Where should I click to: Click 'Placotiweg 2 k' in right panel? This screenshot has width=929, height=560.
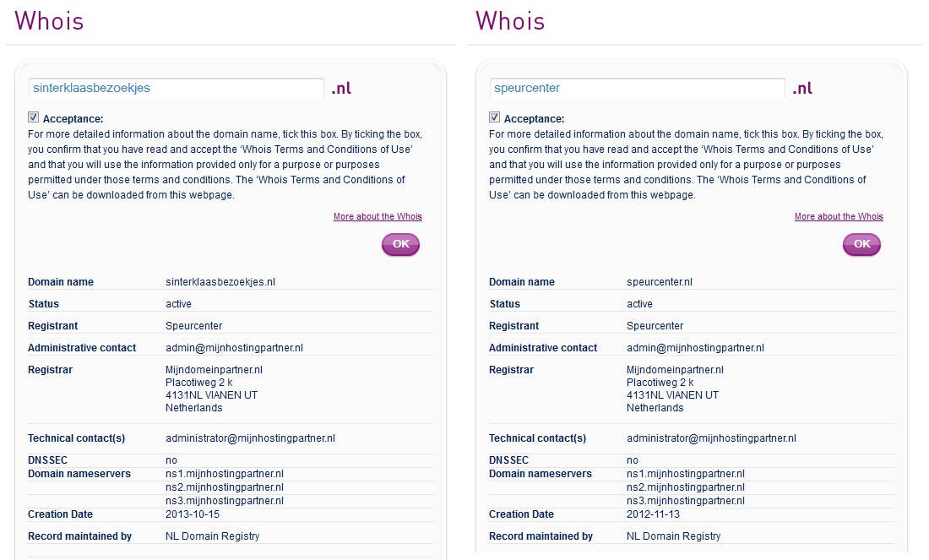tap(660, 383)
